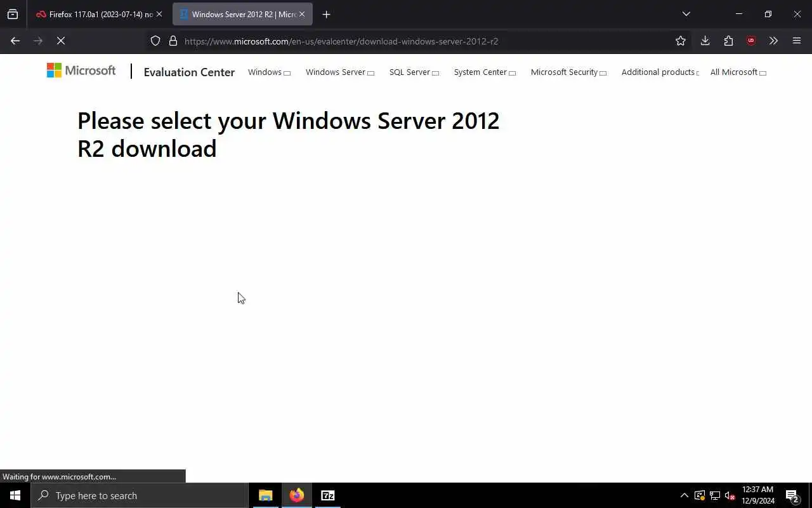812x508 pixels.
Task: Open the muted volume tray icon
Action: (730, 495)
